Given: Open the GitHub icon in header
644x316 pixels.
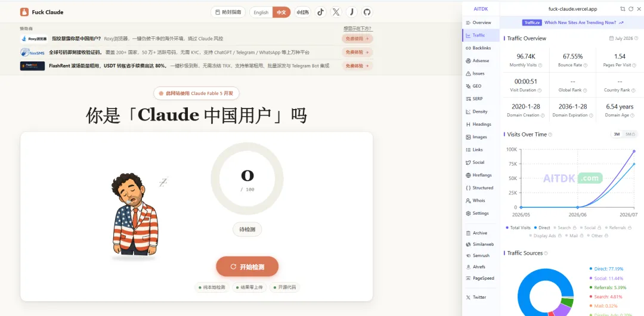Looking at the screenshot, I should coord(367,12).
